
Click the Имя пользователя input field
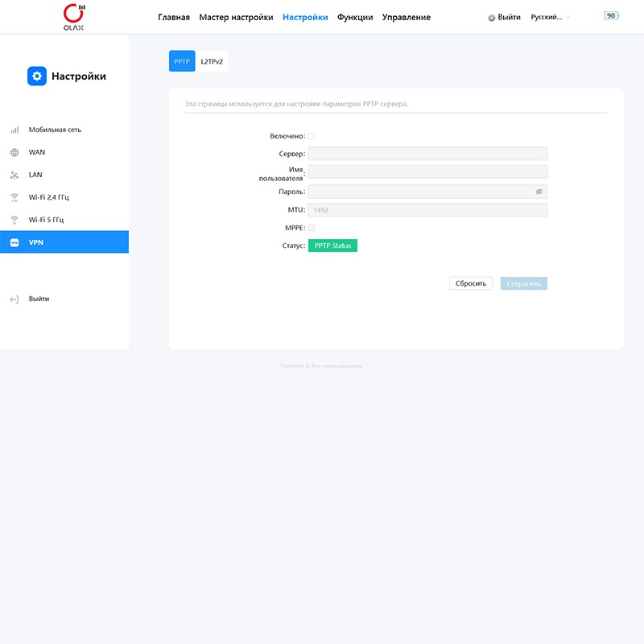tap(427, 171)
